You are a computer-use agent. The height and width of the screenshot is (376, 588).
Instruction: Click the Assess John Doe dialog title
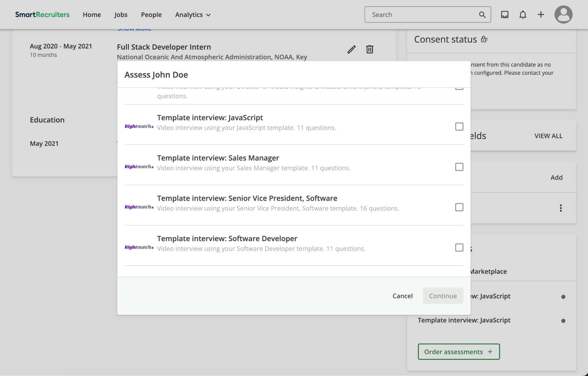pyautogui.click(x=156, y=75)
